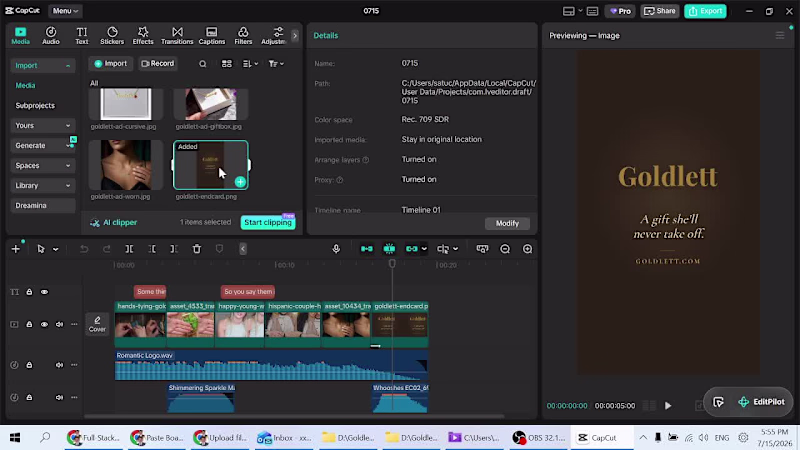Expand the Library section

pos(42,186)
